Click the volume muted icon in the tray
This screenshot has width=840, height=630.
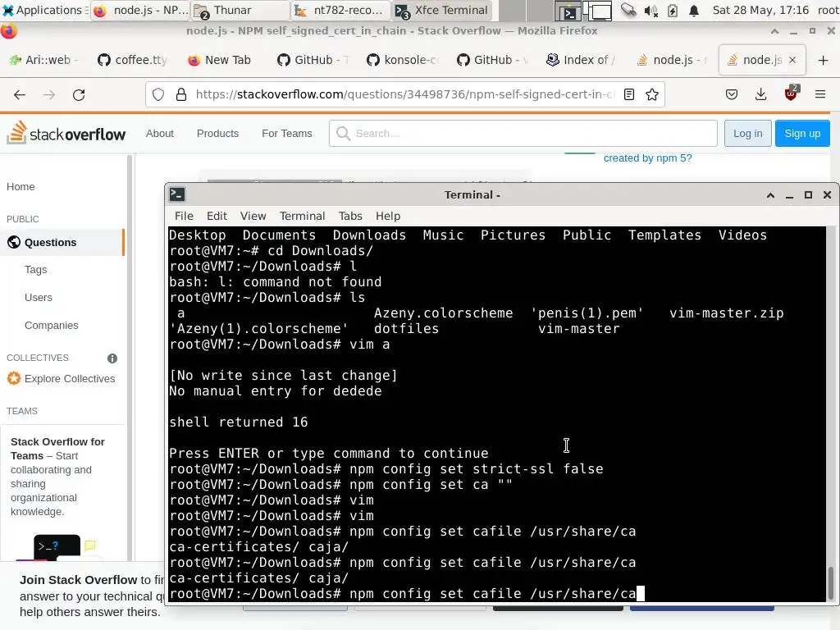point(651,10)
